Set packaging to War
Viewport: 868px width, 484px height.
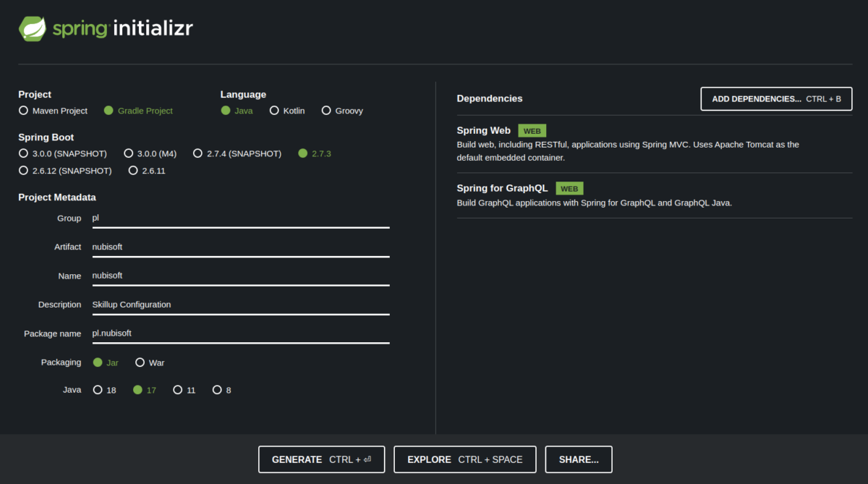[x=140, y=362]
